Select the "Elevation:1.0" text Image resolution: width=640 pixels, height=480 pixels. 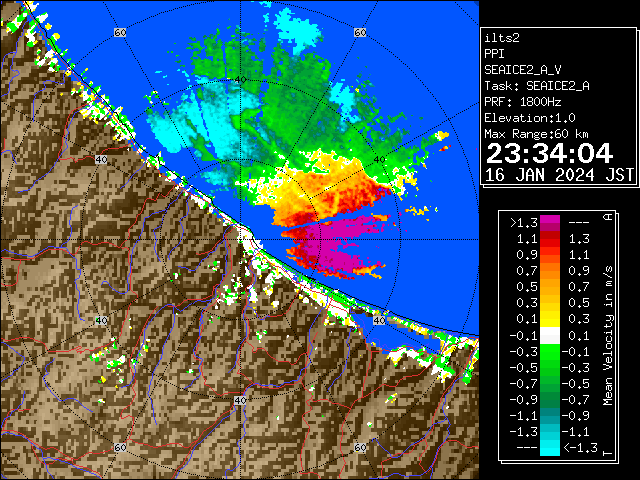click(530, 118)
